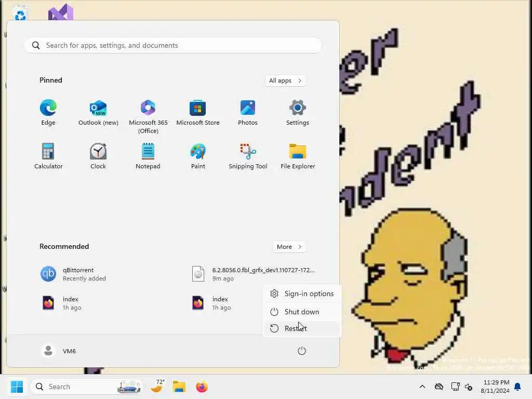This screenshot has width=532, height=399.
Task: Open the notification bell in taskbar
Action: tap(518, 387)
